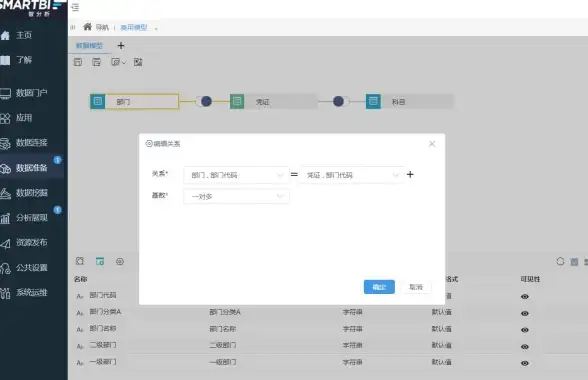Add a new tab with the plus icon

(x=121, y=46)
